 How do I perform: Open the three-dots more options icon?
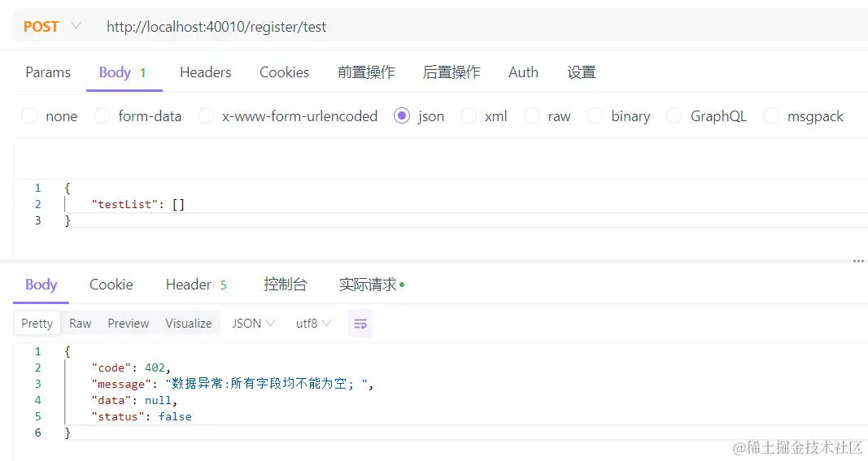[858, 261]
